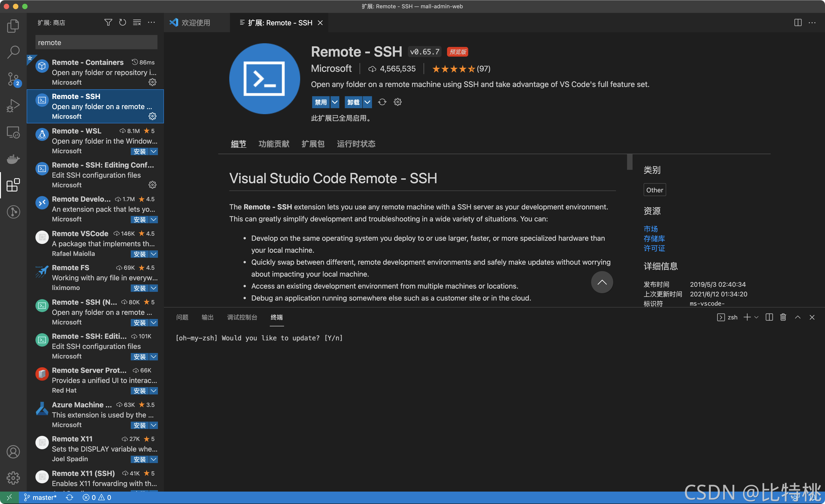
Task: Close the terminal panel
Action: (812, 317)
